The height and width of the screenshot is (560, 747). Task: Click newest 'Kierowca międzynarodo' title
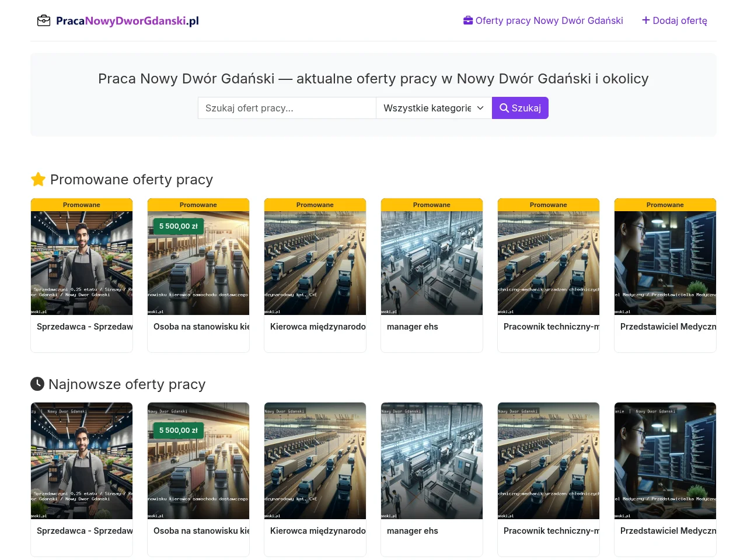[318, 531]
